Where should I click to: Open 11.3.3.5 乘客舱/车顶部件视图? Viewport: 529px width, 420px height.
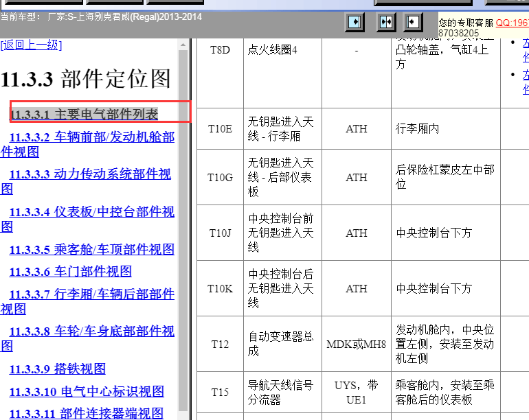(x=92, y=249)
